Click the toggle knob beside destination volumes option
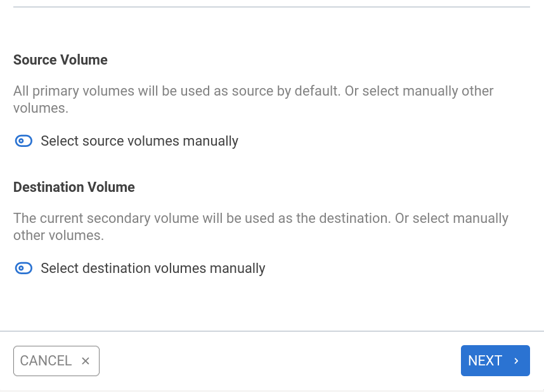This screenshot has width=544, height=392. (21, 269)
